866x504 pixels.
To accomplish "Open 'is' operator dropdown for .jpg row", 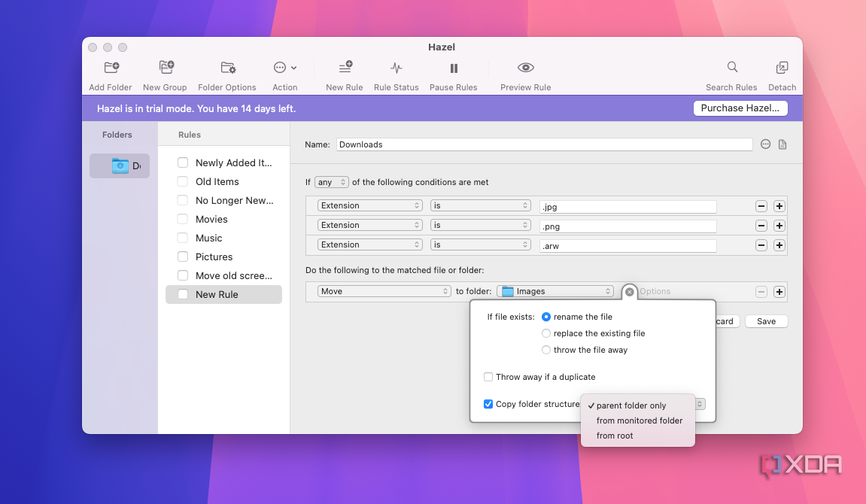I will click(481, 205).
